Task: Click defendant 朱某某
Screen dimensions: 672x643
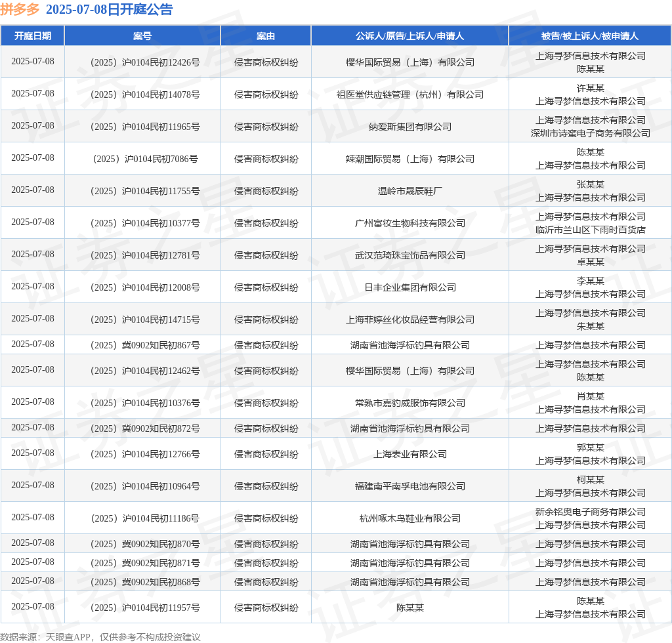Action: [x=590, y=327]
